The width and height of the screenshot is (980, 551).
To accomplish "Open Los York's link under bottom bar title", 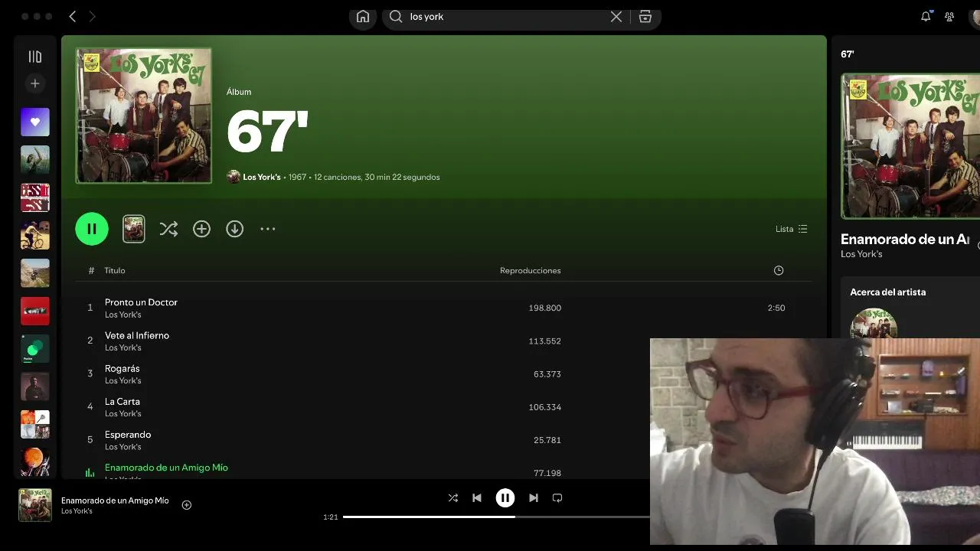I will click(77, 511).
